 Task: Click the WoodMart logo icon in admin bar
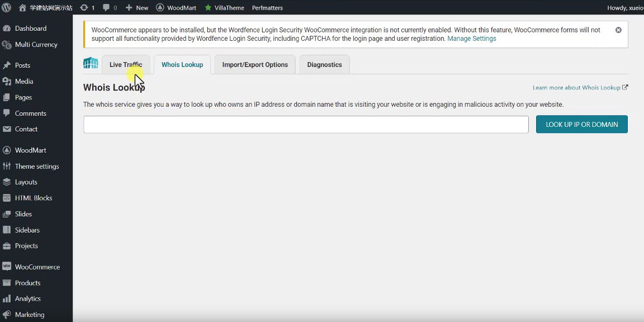tap(160, 7)
